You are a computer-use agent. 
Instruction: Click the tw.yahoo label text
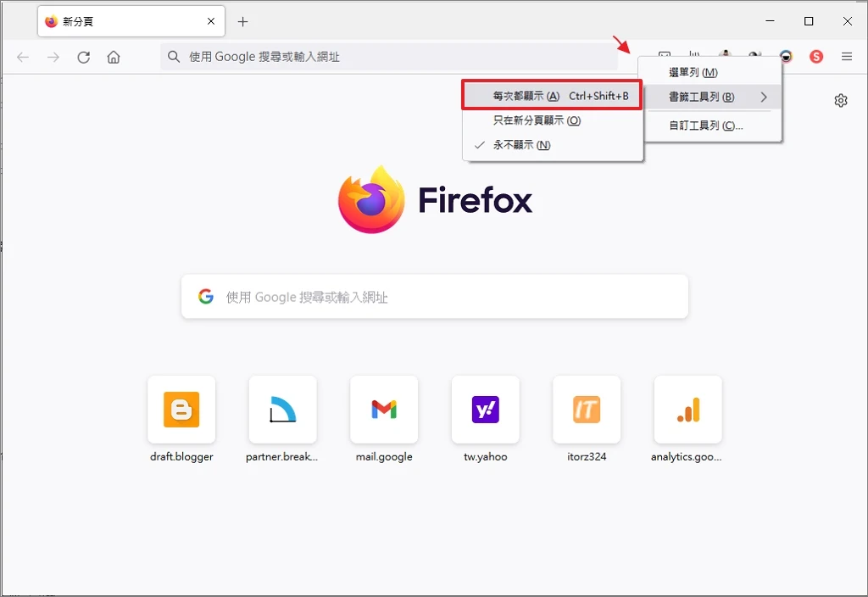coord(486,457)
